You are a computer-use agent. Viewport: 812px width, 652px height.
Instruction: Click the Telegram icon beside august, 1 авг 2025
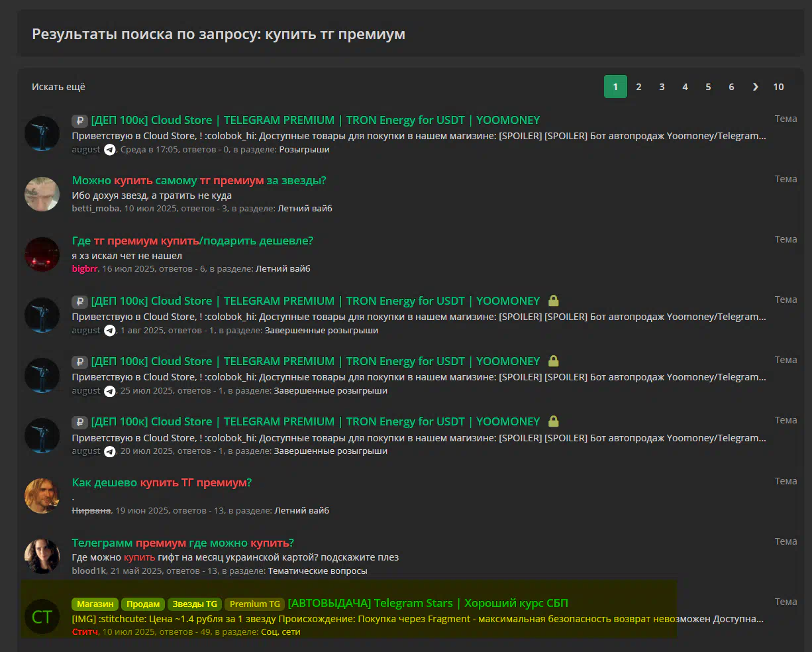tap(110, 331)
